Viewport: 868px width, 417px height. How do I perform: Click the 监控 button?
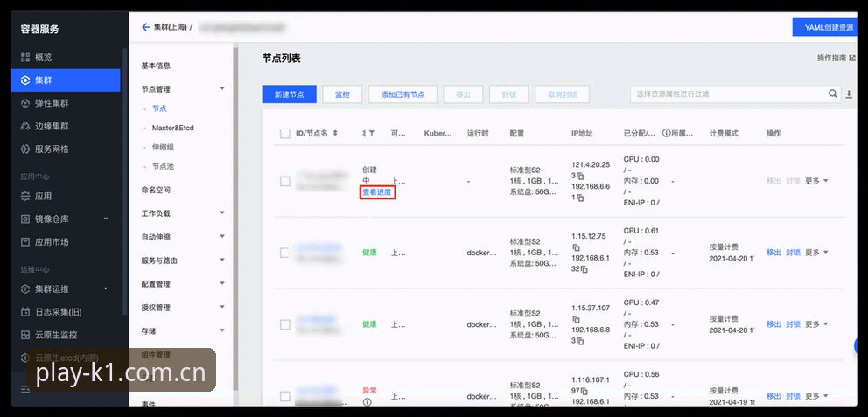(x=343, y=94)
